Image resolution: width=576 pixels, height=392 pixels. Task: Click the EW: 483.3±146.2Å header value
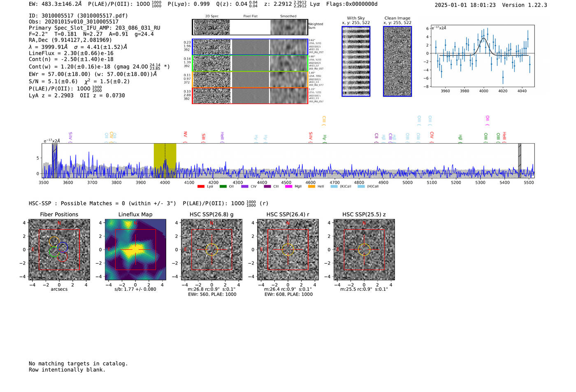[55, 4]
